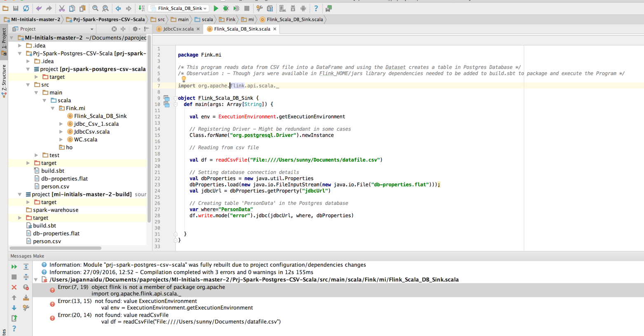
Task: Toggle Autoscroll to Source in Messages panel
Action: click(26, 298)
